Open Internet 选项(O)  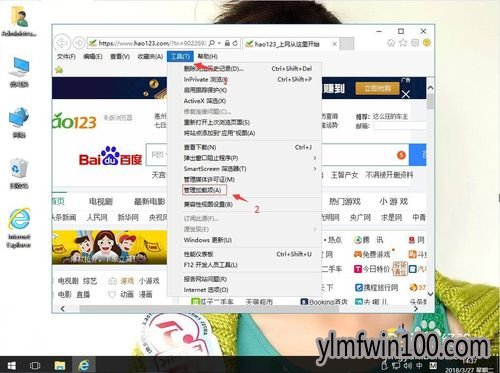tap(244, 290)
